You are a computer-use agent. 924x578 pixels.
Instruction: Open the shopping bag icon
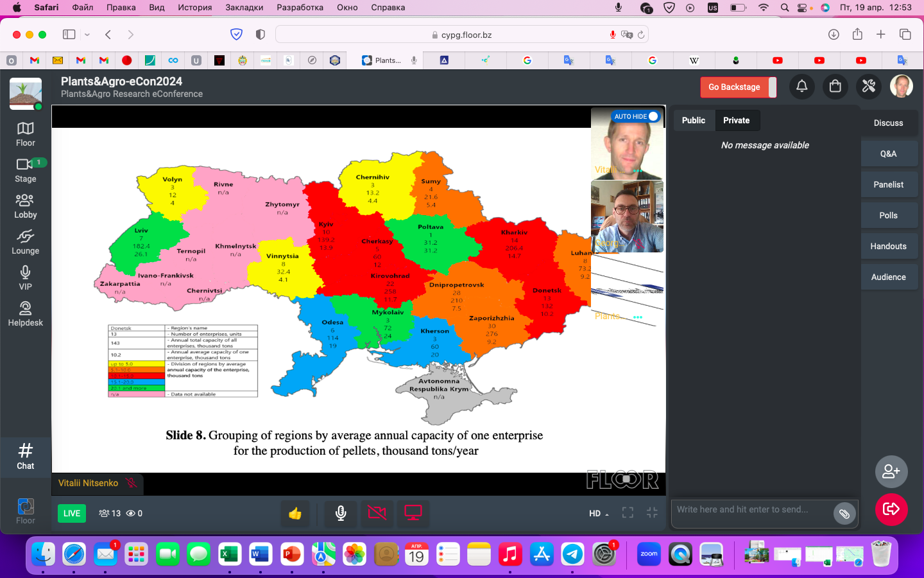tap(835, 86)
